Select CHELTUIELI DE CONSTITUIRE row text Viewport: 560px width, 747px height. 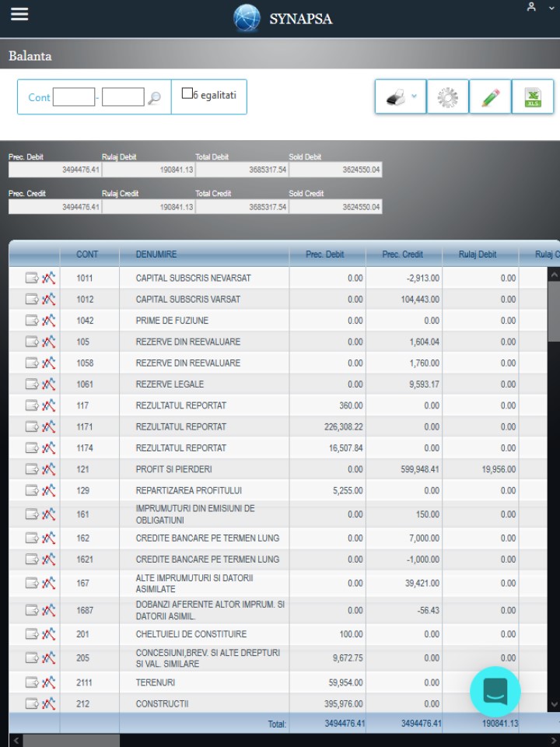191,634
